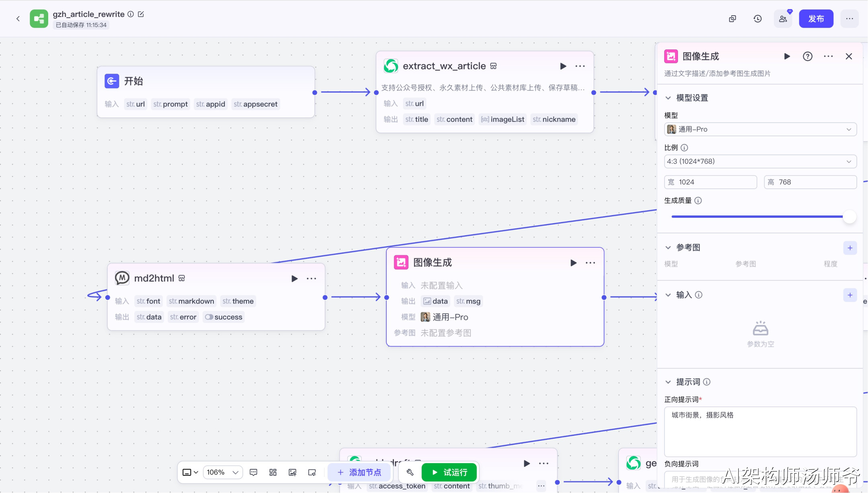Click the green 试运行 test run button
The image size is (868, 493).
pyautogui.click(x=449, y=472)
